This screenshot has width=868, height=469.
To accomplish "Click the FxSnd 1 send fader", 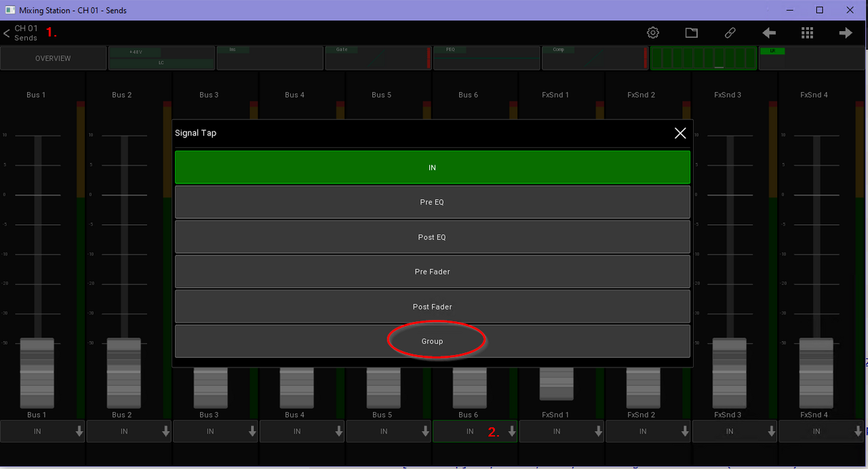I will pyautogui.click(x=557, y=384).
